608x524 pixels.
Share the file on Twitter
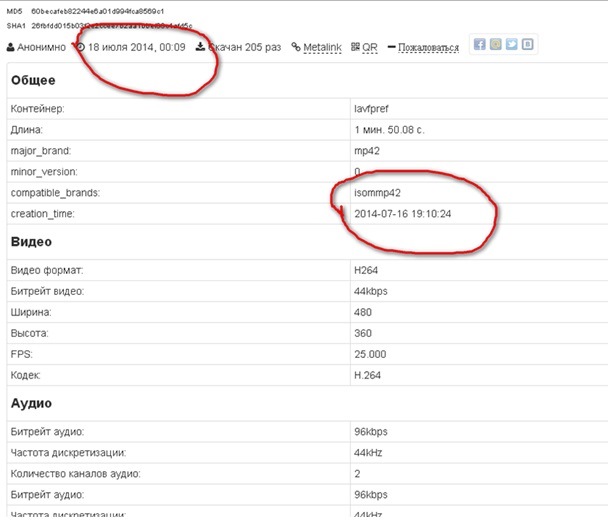[511, 45]
